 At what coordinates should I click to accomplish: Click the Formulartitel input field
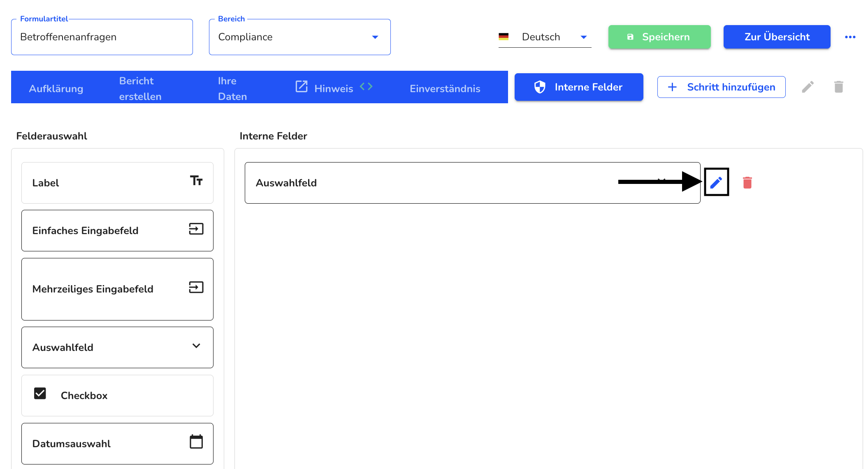[102, 37]
